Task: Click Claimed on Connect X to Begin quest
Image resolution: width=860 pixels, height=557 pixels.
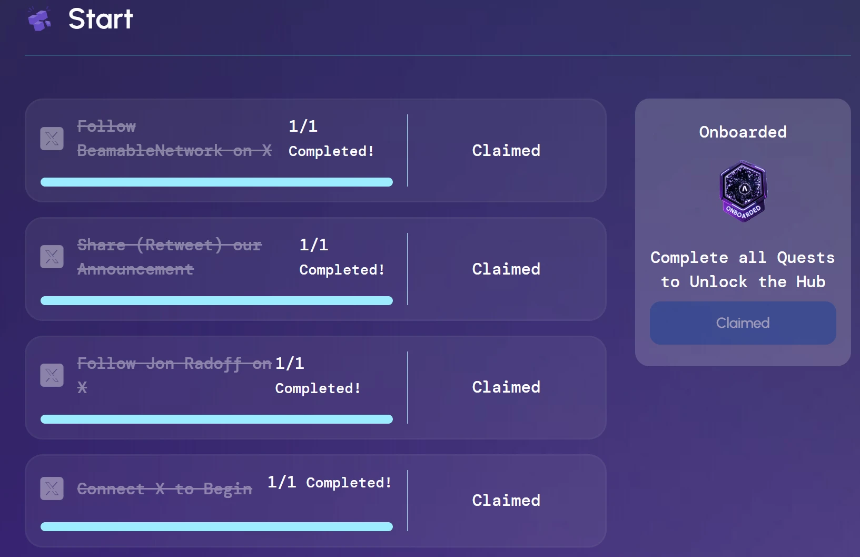Action: [x=506, y=500]
